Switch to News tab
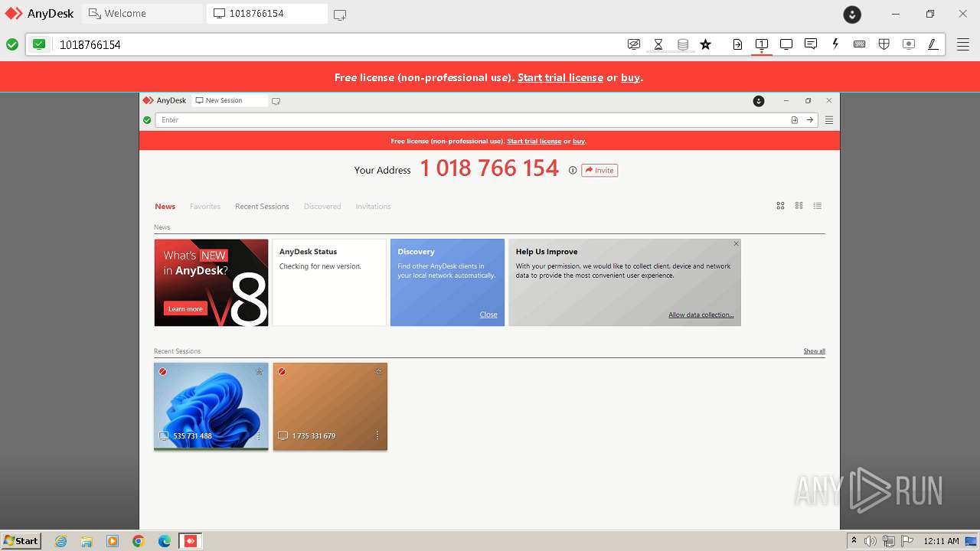The width and height of the screenshot is (980, 551). pos(165,207)
